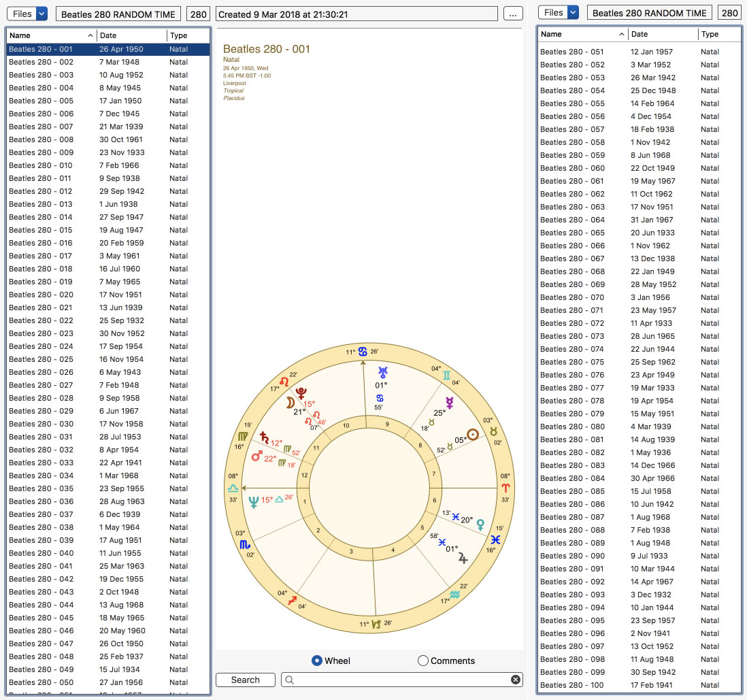This screenshot has width=747, height=700.
Task: Click the Search button
Action: point(246,680)
